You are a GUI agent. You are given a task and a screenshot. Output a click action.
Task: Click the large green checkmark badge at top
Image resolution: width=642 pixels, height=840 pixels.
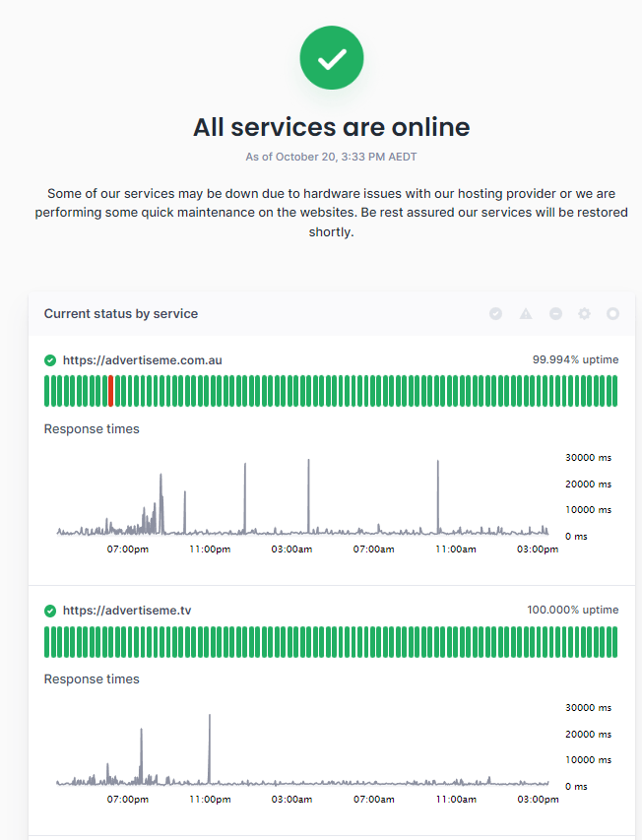331,57
